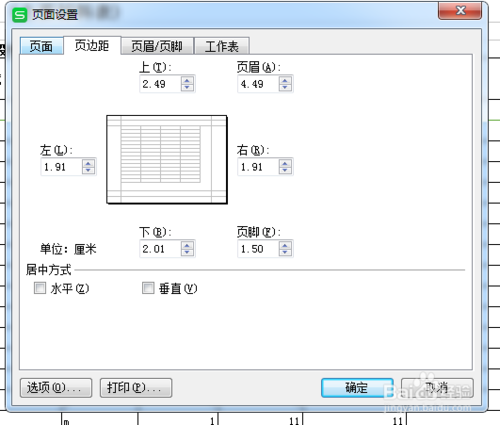Screen dimensions: 500x425
Task: Open the 工作表 tab
Action: coord(222,46)
